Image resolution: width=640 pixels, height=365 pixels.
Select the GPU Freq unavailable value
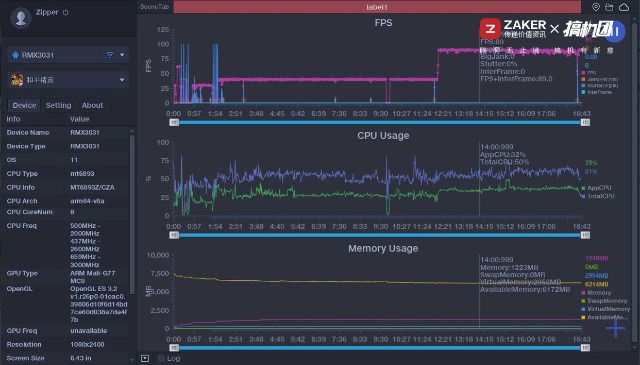pos(89,331)
